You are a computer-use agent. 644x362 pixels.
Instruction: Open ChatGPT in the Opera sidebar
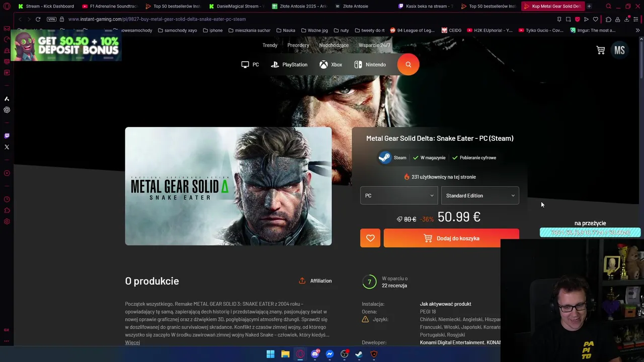click(x=7, y=110)
